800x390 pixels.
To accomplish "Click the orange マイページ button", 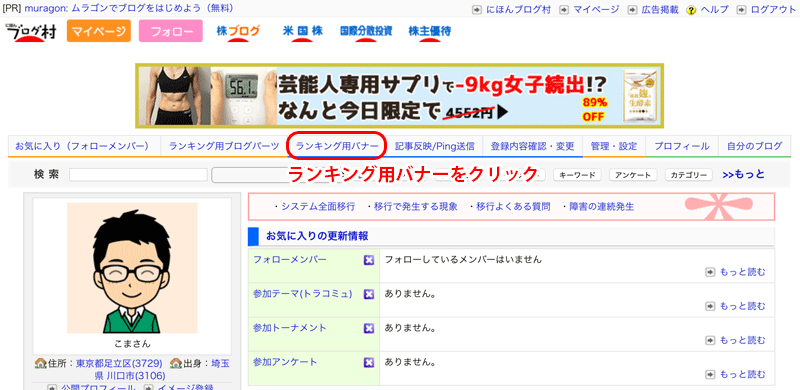I will coord(98,31).
